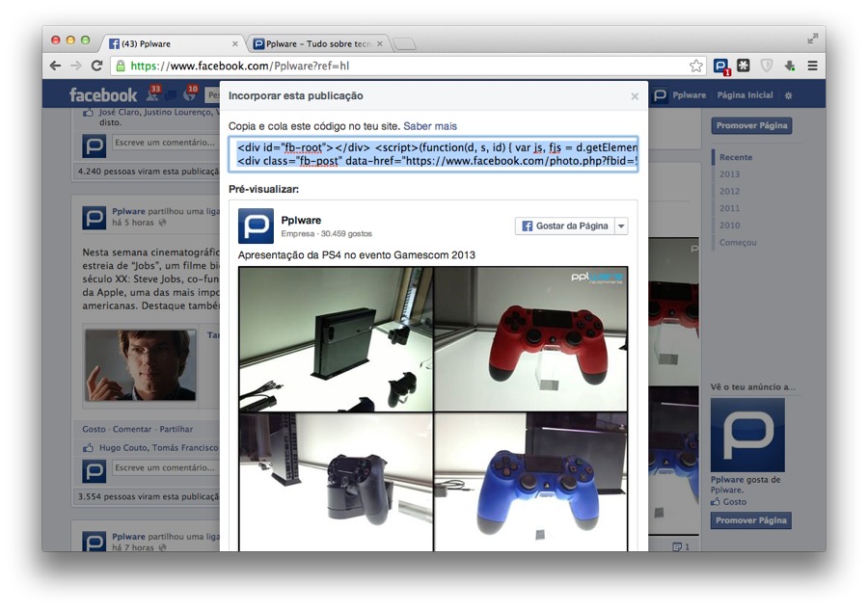This screenshot has width=868, height=610.
Task: Close the Pplware – Tudo sobre tecn tab
Action: tap(380, 43)
